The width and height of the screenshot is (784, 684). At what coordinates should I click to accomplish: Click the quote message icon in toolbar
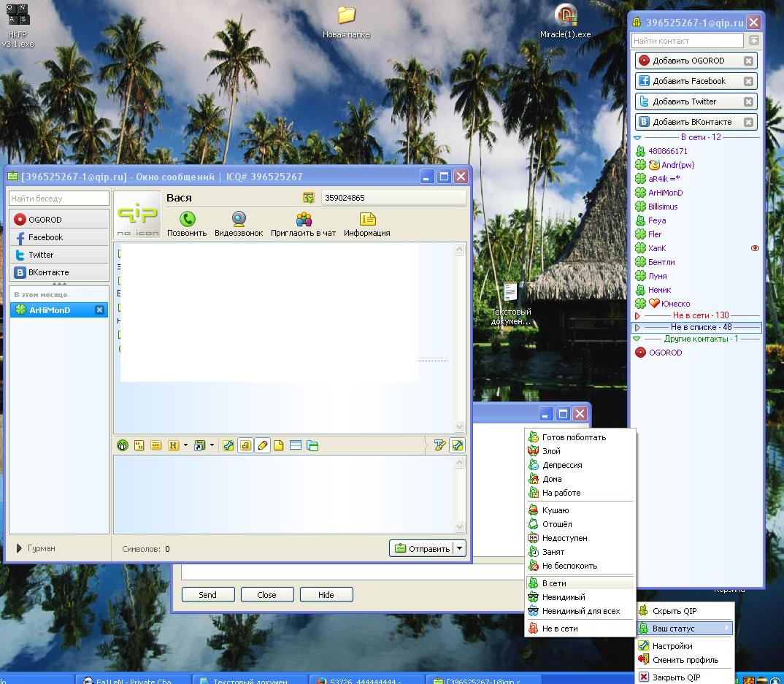[x=139, y=445]
